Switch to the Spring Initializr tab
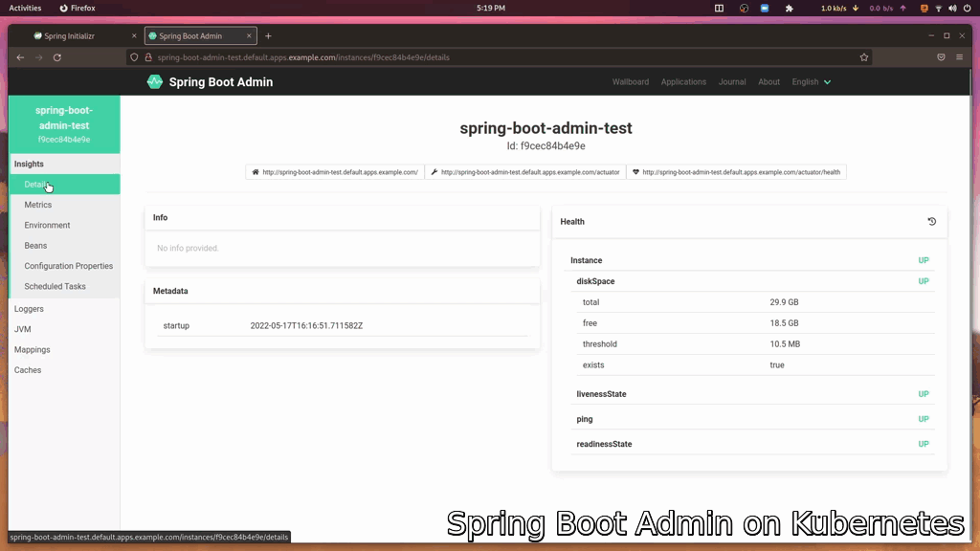 pos(75,36)
